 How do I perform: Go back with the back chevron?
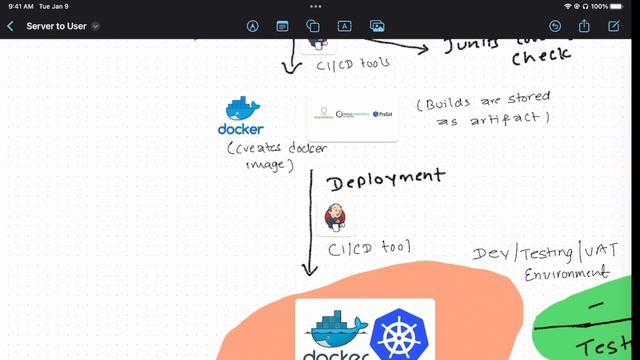point(11,26)
